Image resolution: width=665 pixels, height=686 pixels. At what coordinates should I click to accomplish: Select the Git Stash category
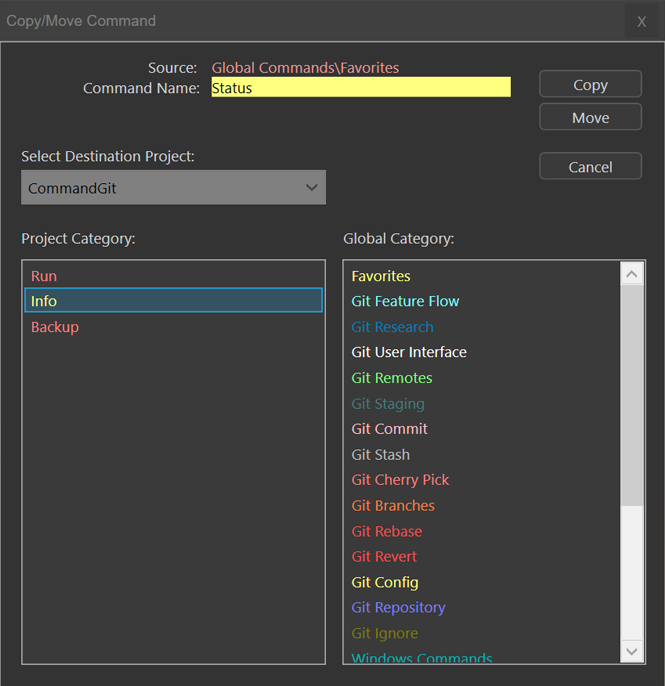click(x=381, y=455)
